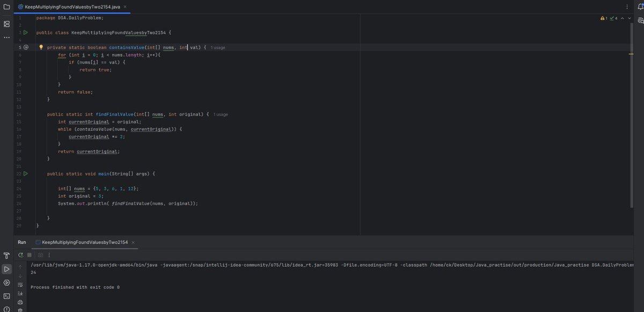The height and width of the screenshot is (312, 644).
Task: Click the print icon in console toolbar
Action: (x=20, y=302)
